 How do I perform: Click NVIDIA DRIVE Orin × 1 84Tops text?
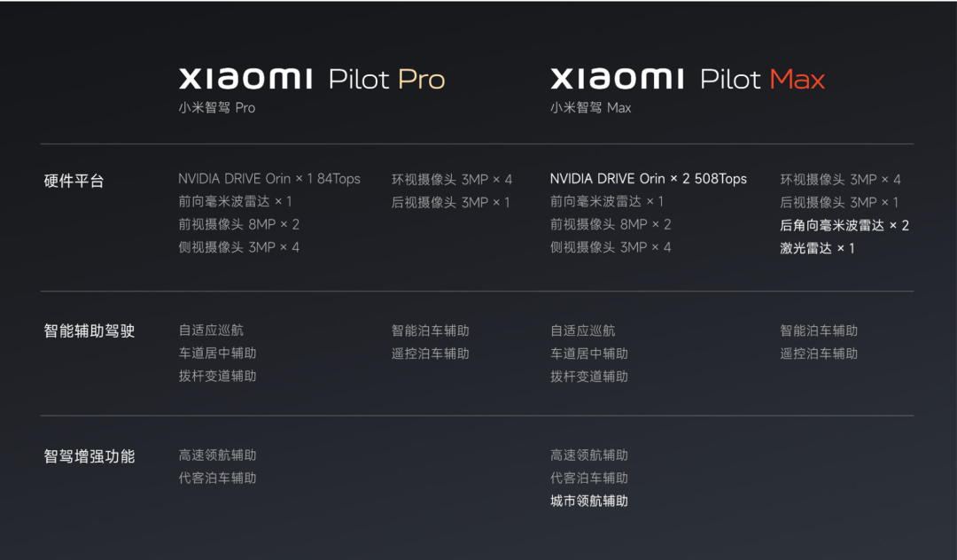click(x=269, y=179)
